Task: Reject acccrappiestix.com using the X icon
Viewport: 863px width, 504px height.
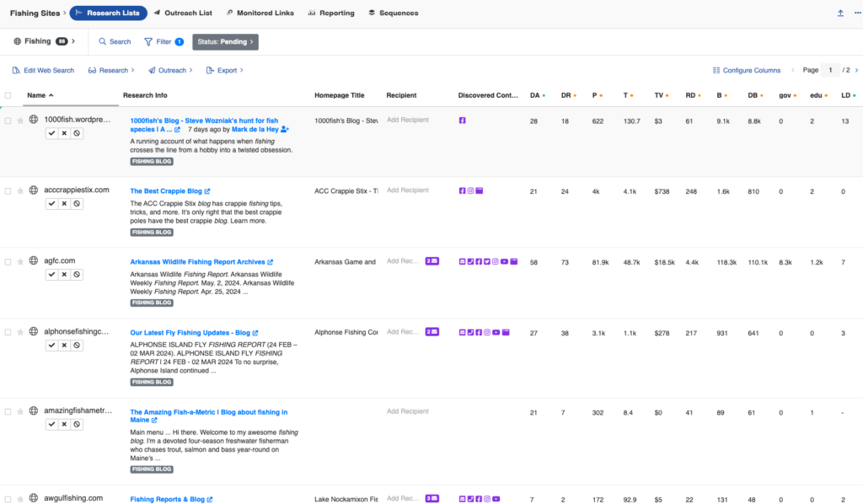Action: [64, 203]
